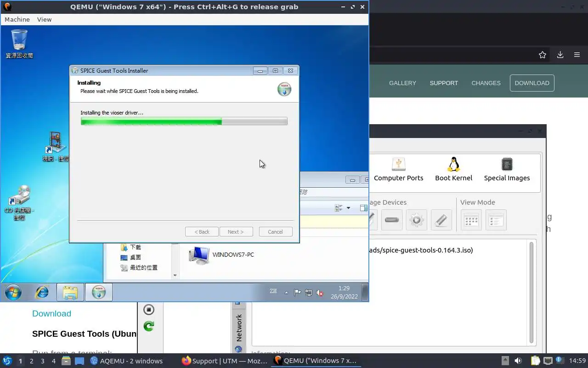Click the host panel clipboard tray icon
This screenshot has height=368, width=588.
(x=535, y=361)
